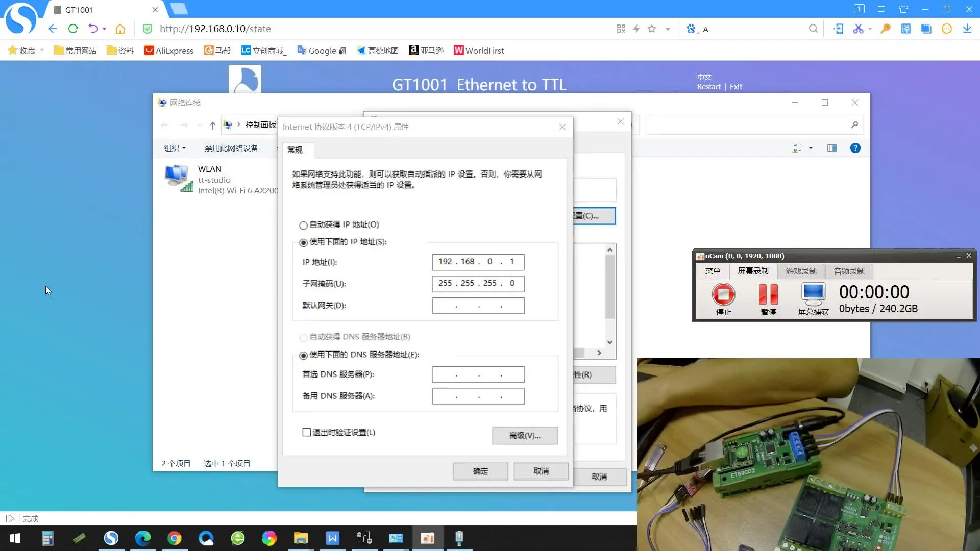The width and height of the screenshot is (980, 551).
Task: Click the 高级(V)... advanced button
Action: [525, 436]
